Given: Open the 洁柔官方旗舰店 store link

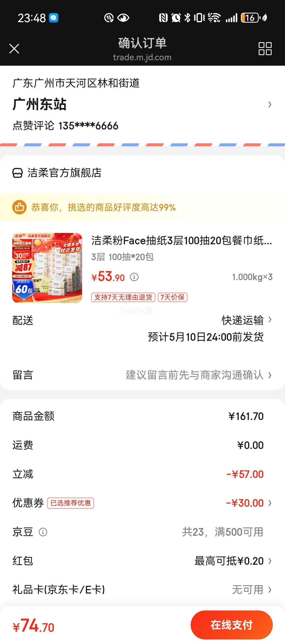Looking at the screenshot, I should [x=64, y=173].
